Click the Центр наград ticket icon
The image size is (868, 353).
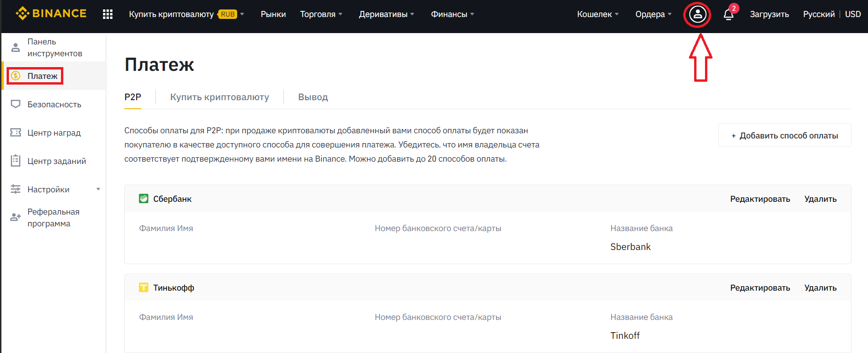[16, 132]
